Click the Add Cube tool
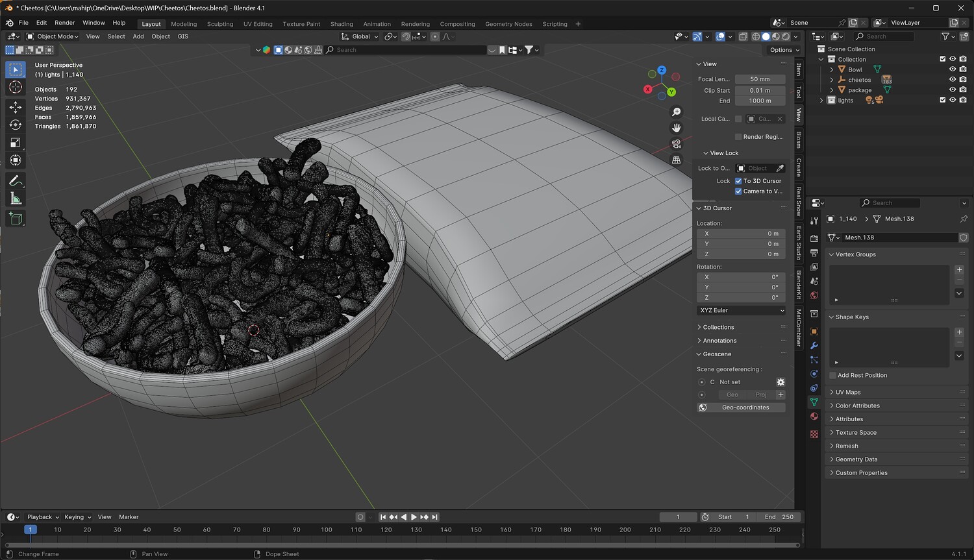 pyautogui.click(x=16, y=219)
